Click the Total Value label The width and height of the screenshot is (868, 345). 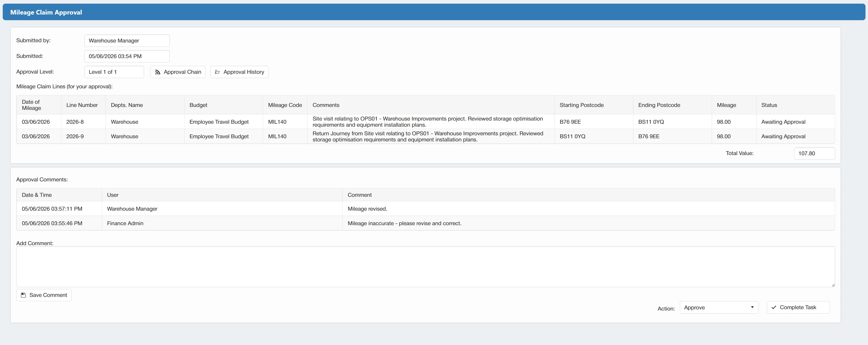pos(739,153)
